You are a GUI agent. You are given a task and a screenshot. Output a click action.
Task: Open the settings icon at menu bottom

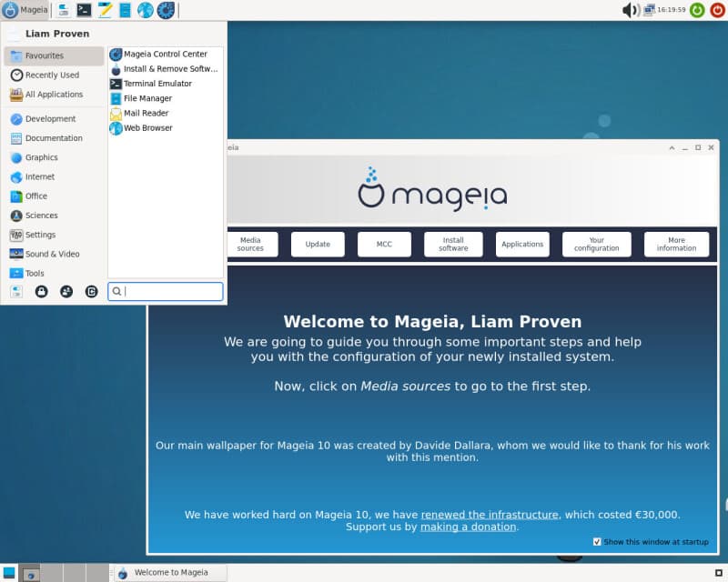click(16, 292)
